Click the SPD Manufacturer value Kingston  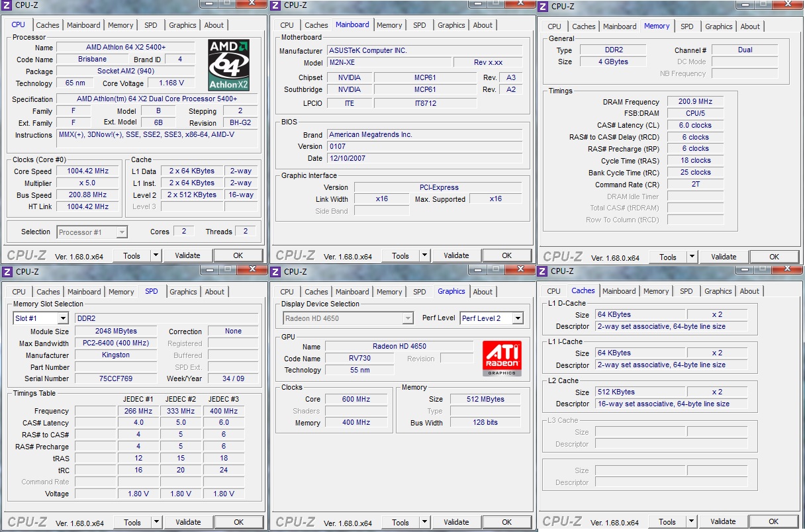(x=116, y=355)
